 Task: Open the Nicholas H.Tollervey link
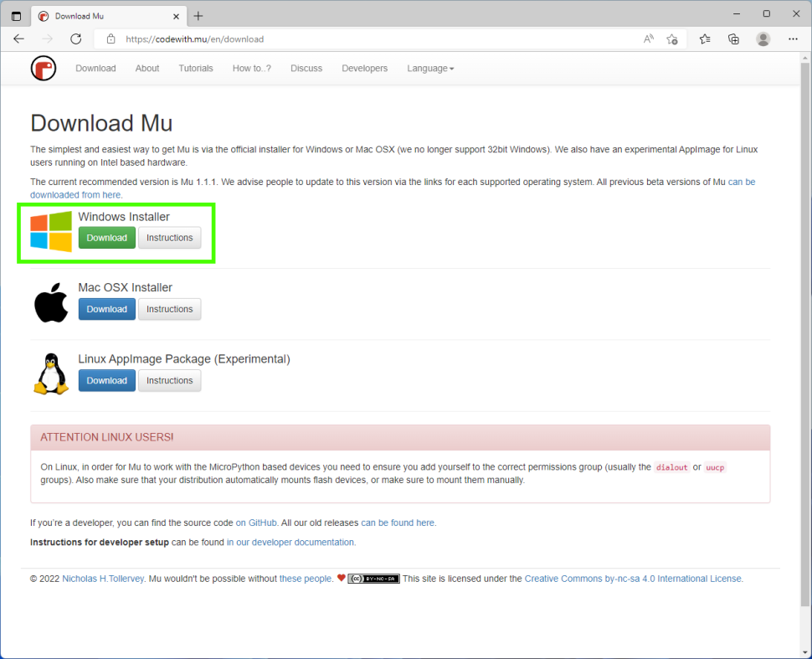tap(103, 579)
